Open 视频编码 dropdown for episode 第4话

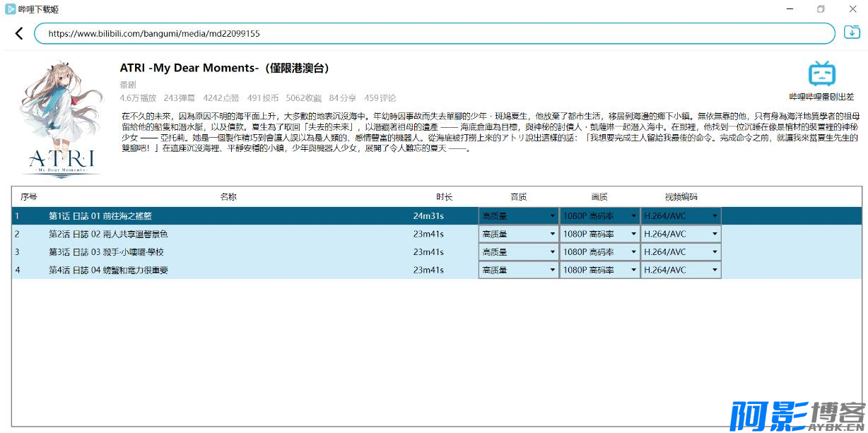pos(681,270)
